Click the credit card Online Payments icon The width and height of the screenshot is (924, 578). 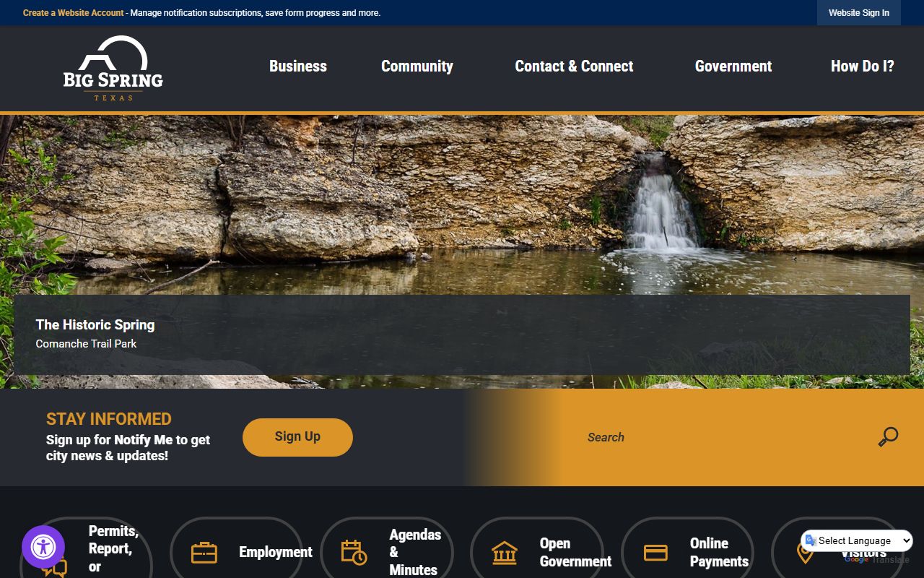click(655, 553)
